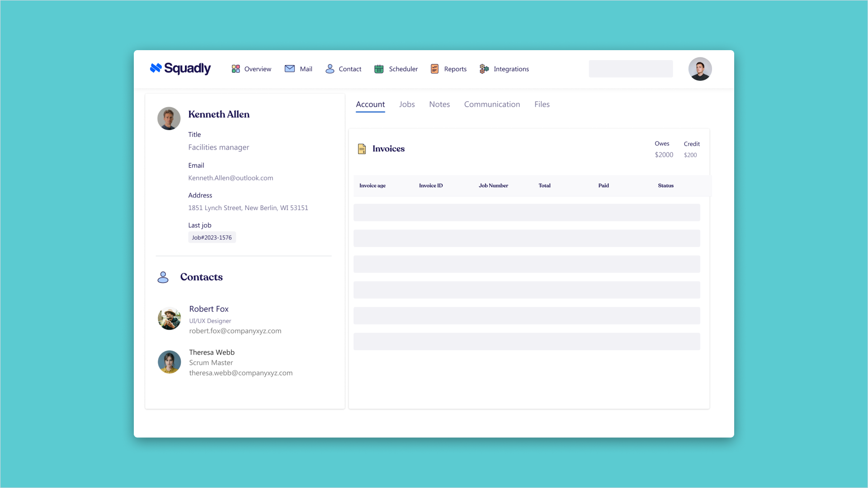Click robert.fox@companyxyz.com email
868x488 pixels.
click(235, 331)
